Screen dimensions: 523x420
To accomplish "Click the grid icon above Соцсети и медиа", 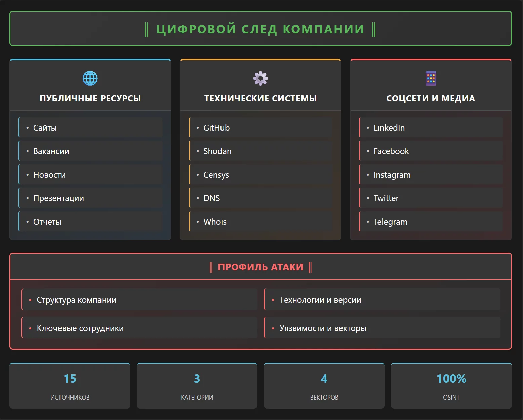I will (x=431, y=78).
